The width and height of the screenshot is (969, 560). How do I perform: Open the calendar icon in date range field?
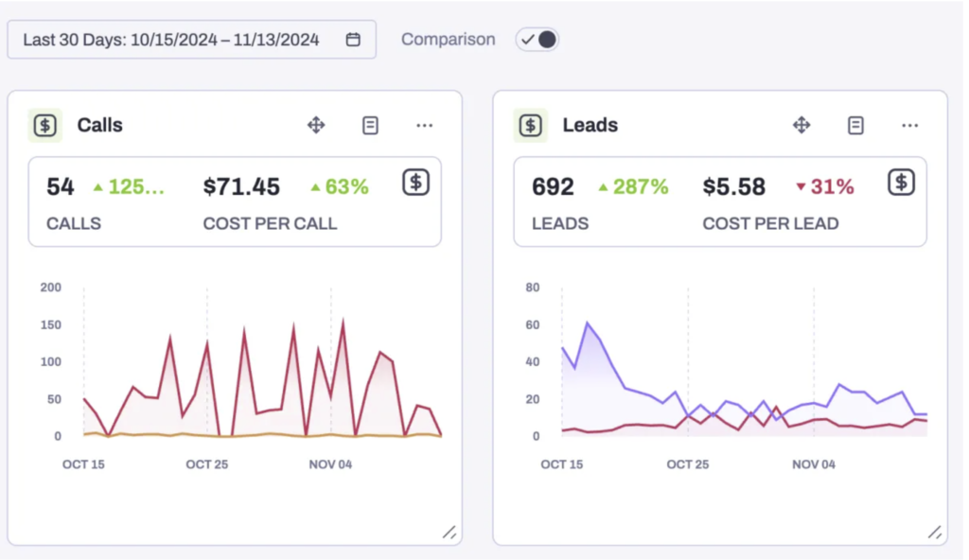tap(353, 40)
